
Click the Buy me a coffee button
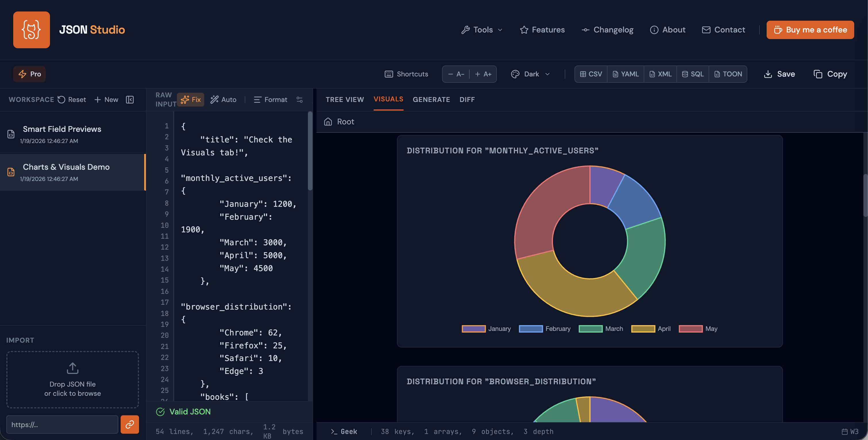point(810,30)
